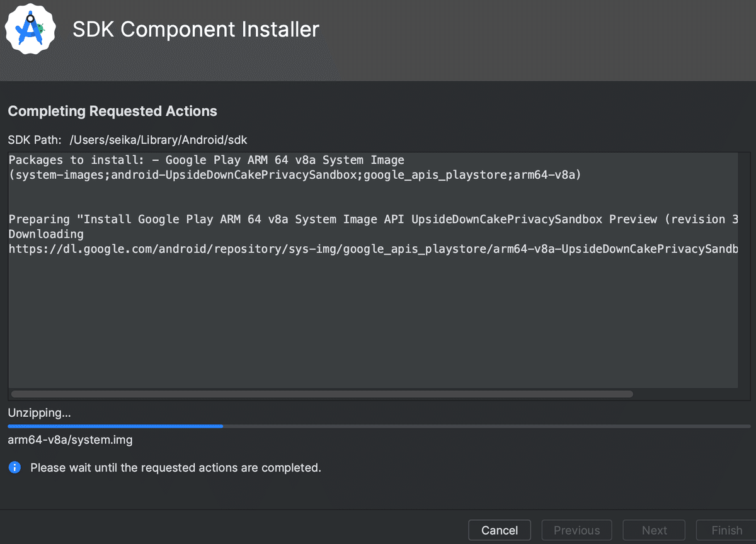Screen dimensions: 756x544
Task: Click the 'Please wait until' message text
Action: (176, 468)
